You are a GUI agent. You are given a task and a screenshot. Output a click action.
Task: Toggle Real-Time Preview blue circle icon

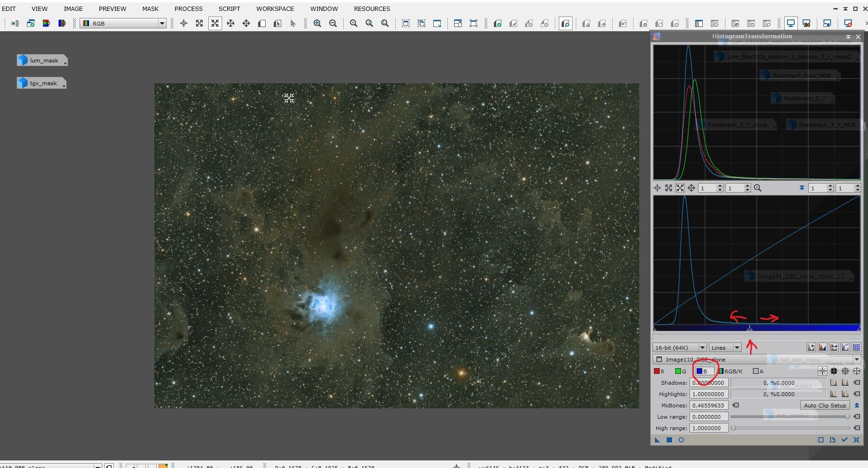point(681,440)
